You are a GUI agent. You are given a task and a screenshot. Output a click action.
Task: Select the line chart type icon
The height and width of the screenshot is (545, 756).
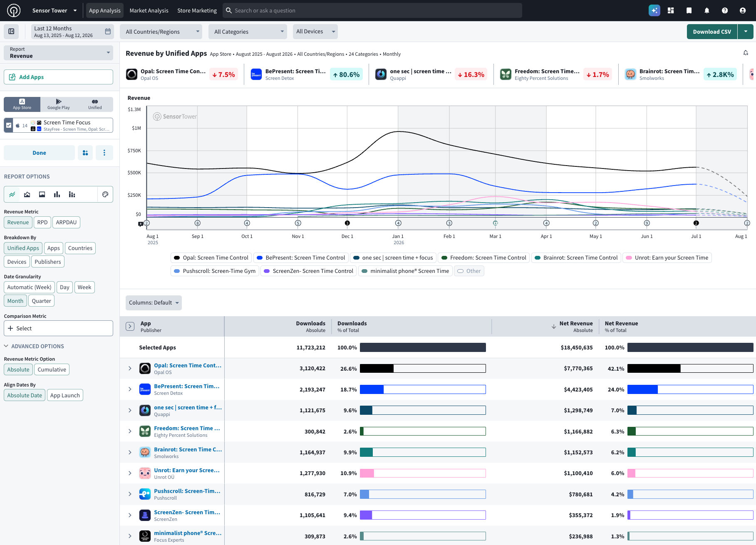click(12, 194)
